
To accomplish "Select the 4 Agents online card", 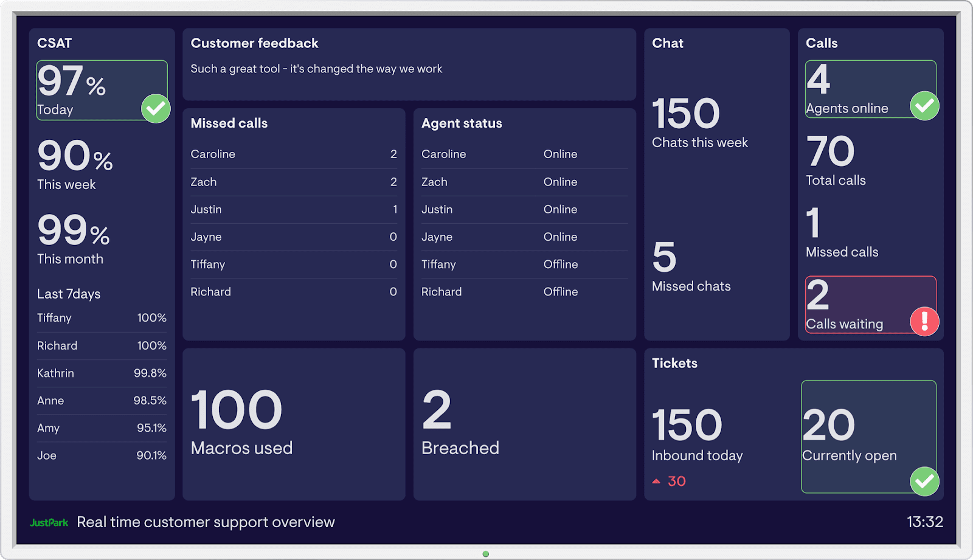I will (x=871, y=89).
